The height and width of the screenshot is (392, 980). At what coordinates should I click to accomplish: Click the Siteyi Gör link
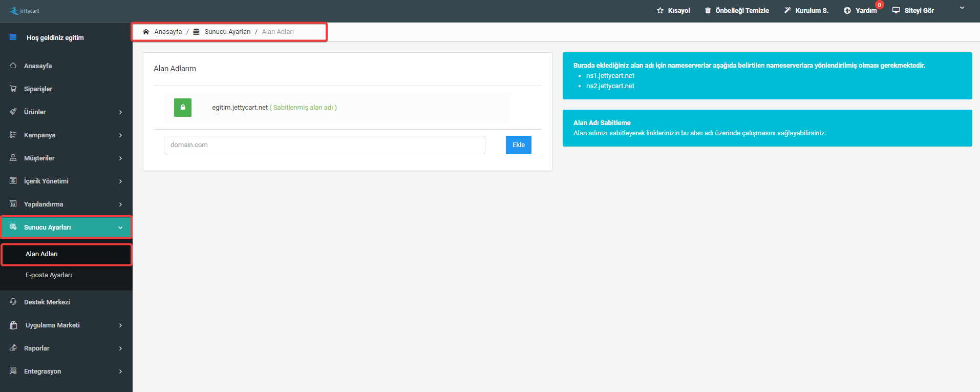tap(919, 10)
